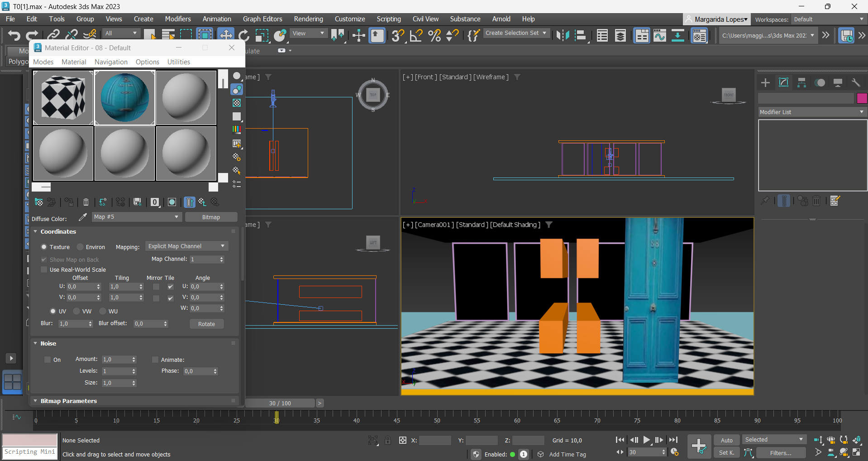Image resolution: width=868 pixels, height=461 pixels.
Task: Click the Pick Material from Object eyedropper
Action: [x=82, y=217]
